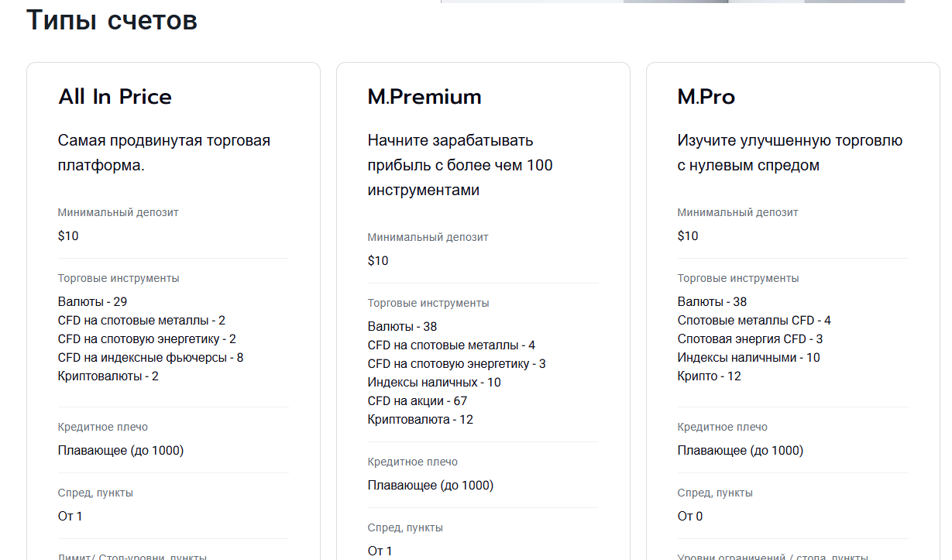Click "Спред, пункты" label in M.Pro
952x560 pixels.
pyautogui.click(x=715, y=493)
